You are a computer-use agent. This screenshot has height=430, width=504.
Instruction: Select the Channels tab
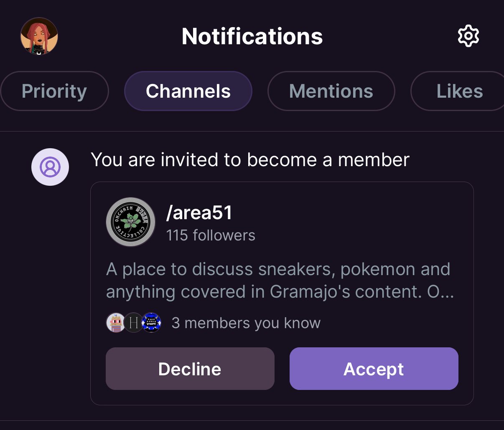(x=188, y=91)
